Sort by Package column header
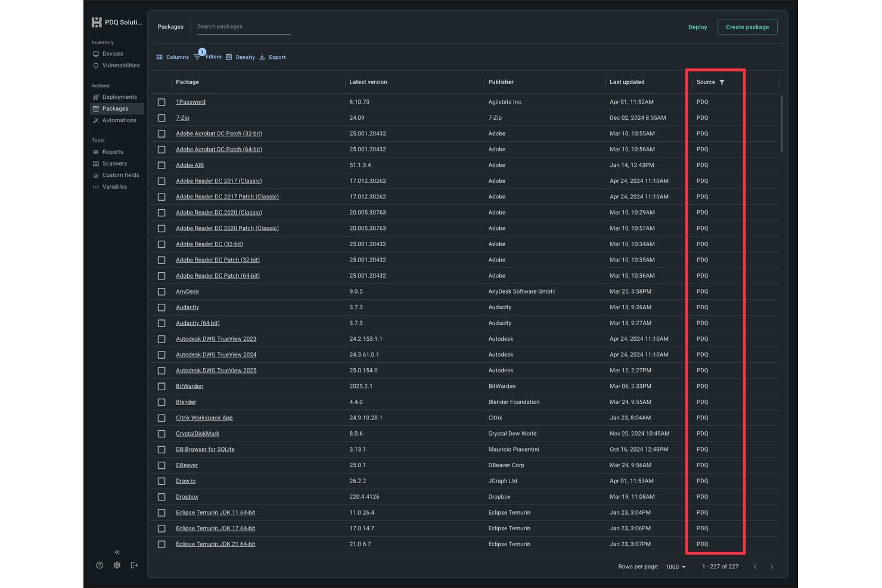882x588 pixels. tap(187, 82)
